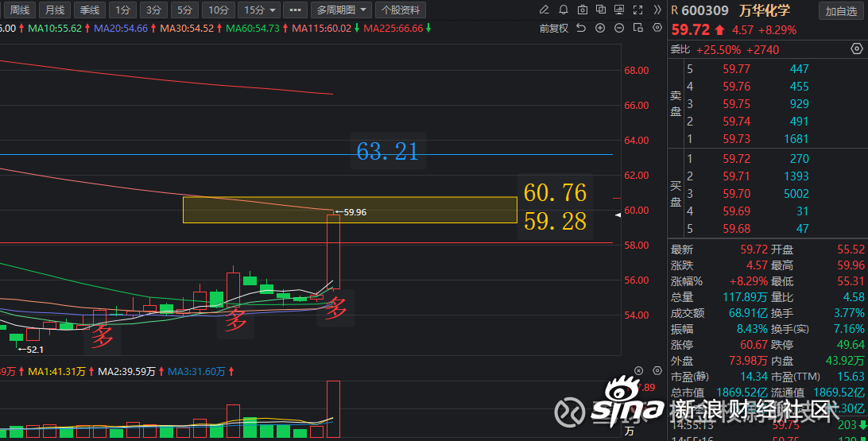This screenshot has height=441, width=868.
Task: Click the MA30:54.52 indicator label
Action: click(x=187, y=29)
